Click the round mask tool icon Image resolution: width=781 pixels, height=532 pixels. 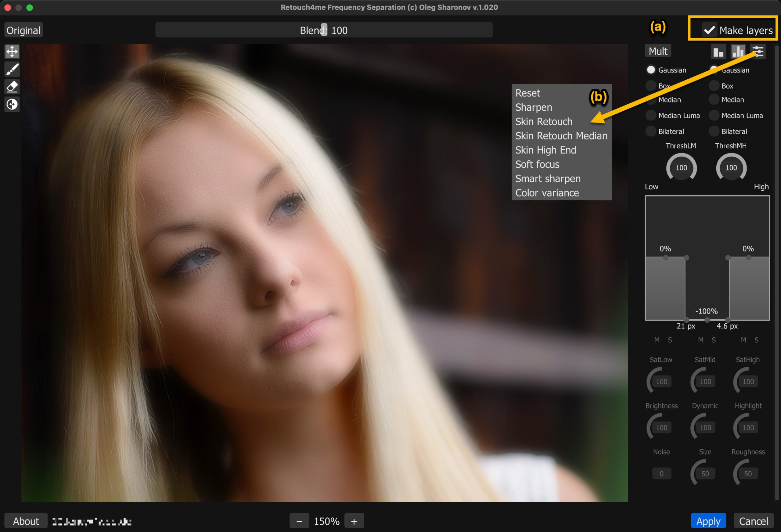click(12, 104)
